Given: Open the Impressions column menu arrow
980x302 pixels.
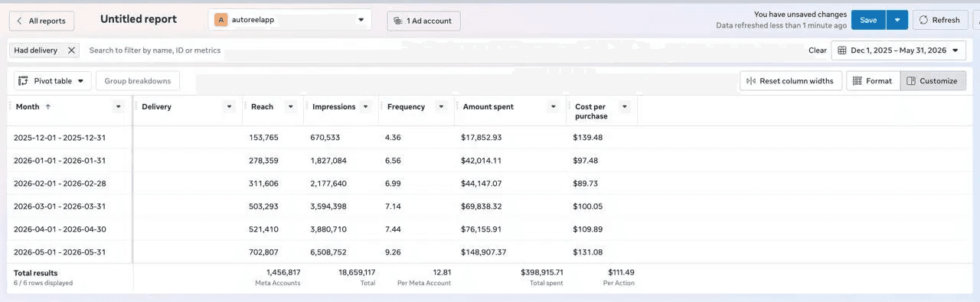Looking at the screenshot, I should point(365,107).
